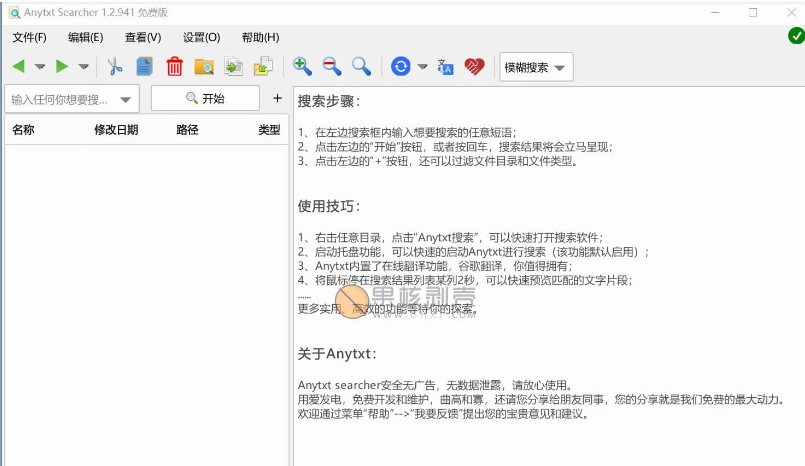Screen dimensions: 805x466
Task: Click the open folder location icon
Action: click(x=204, y=67)
